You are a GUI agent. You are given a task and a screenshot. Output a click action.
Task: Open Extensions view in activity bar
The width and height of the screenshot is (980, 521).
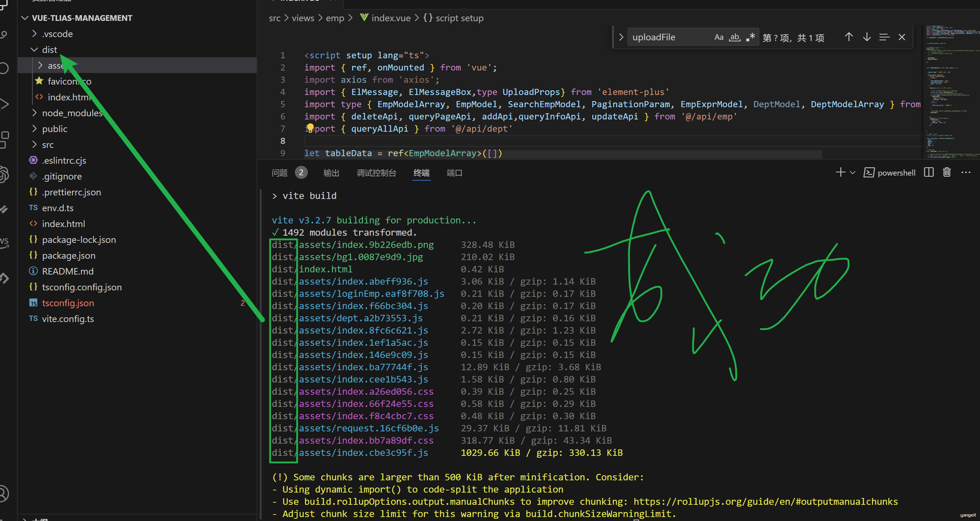pyautogui.click(x=4, y=139)
